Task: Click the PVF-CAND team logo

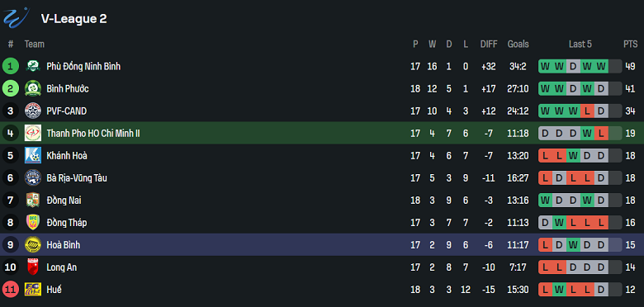Action: pyautogui.click(x=33, y=111)
